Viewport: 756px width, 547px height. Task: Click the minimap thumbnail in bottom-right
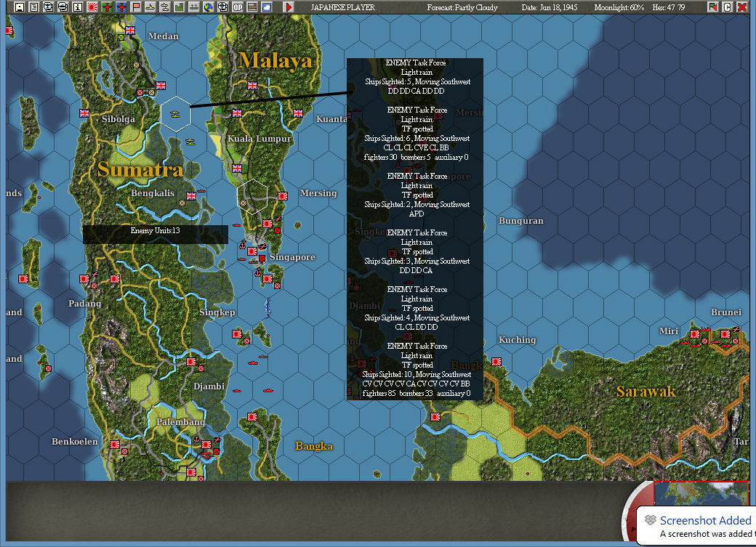tap(701, 493)
